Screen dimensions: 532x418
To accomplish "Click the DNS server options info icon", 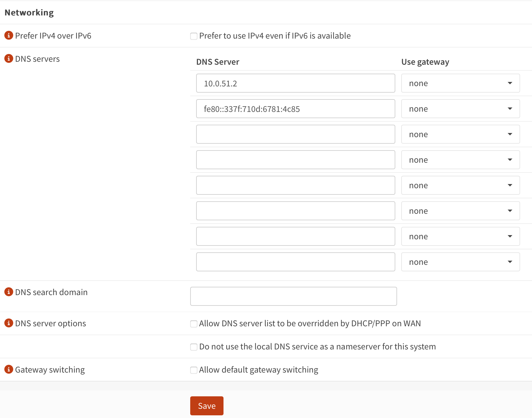I will pyautogui.click(x=9, y=323).
